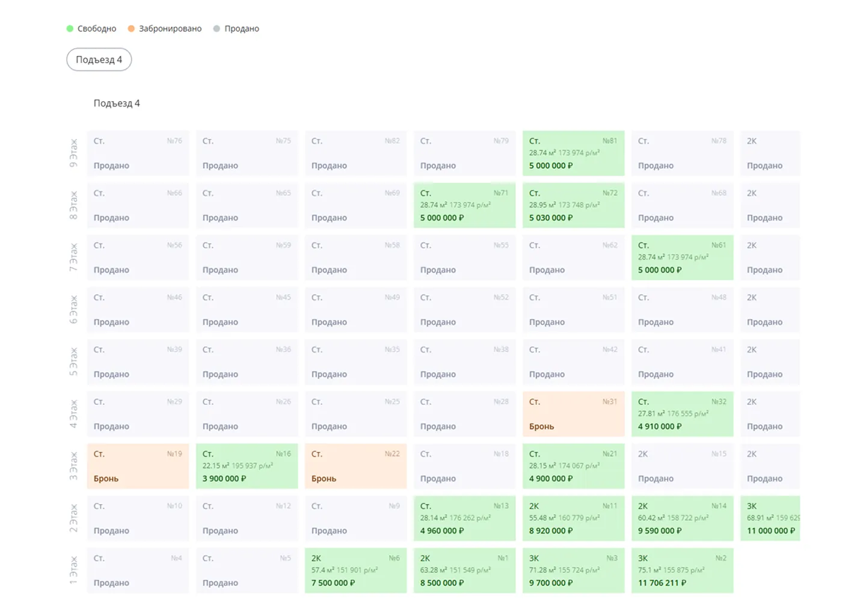Choose apartment №14 priced 9 590 000 ₽
This screenshot has height=616, width=866.
682,519
